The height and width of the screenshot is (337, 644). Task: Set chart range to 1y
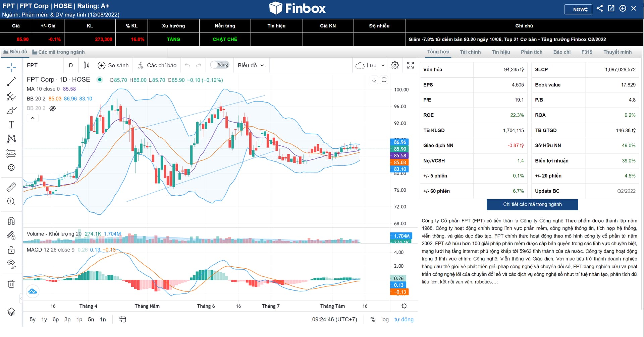click(44, 320)
